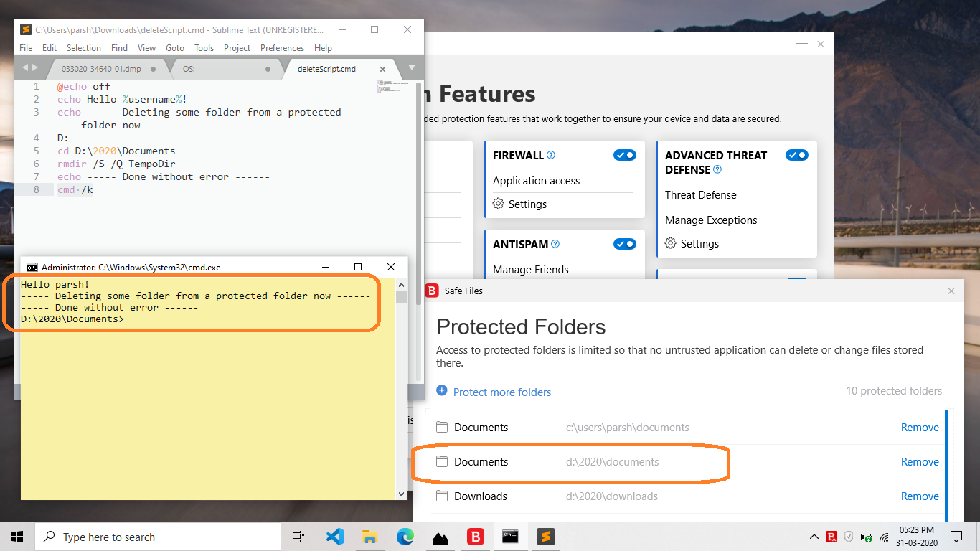Viewport: 980px width, 551px height.
Task: Open the Wi-Fi network tray icon
Action: (884, 537)
